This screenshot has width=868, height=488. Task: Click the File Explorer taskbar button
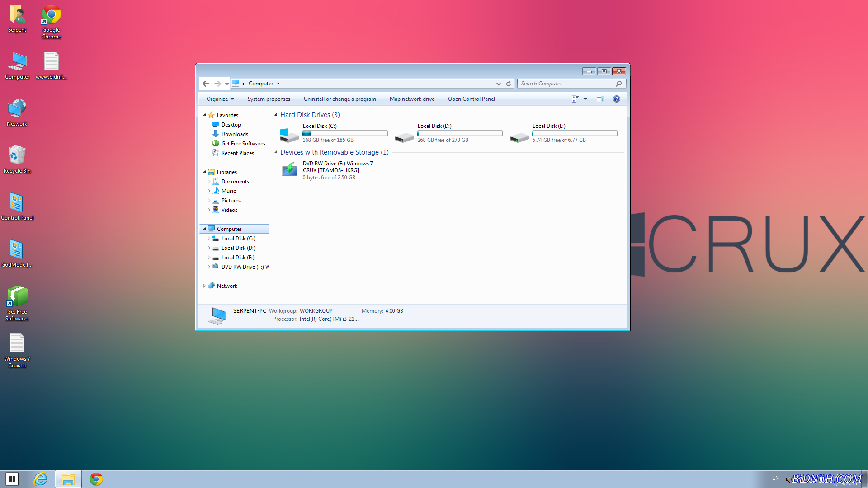[68, 479]
